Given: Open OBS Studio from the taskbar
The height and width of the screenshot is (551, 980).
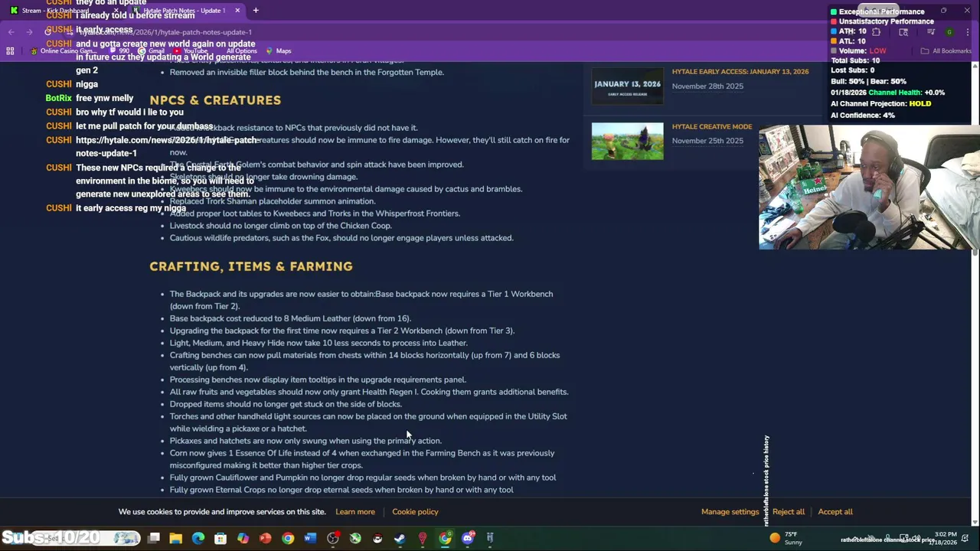Looking at the screenshot, I should coord(333,538).
